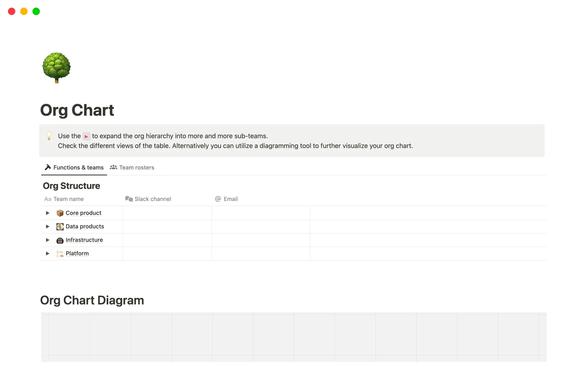Image resolution: width=588 pixels, height=368 pixels.
Task: Click the Platform crane icon
Action: click(60, 254)
